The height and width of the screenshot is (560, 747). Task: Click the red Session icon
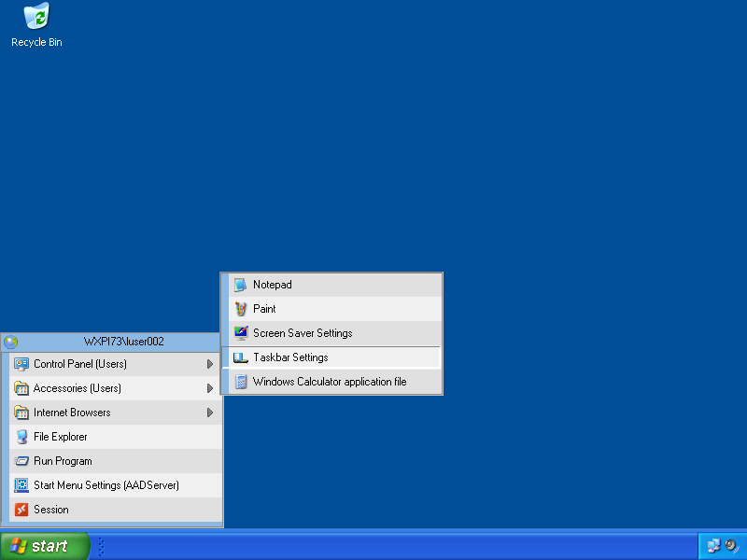21,510
